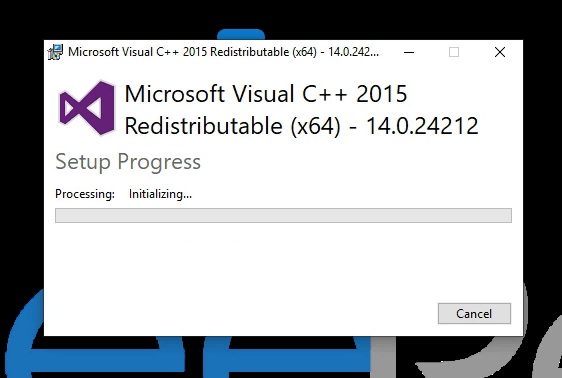Cancel the Visual C++ installation
This screenshot has height=378, width=562.
click(474, 314)
